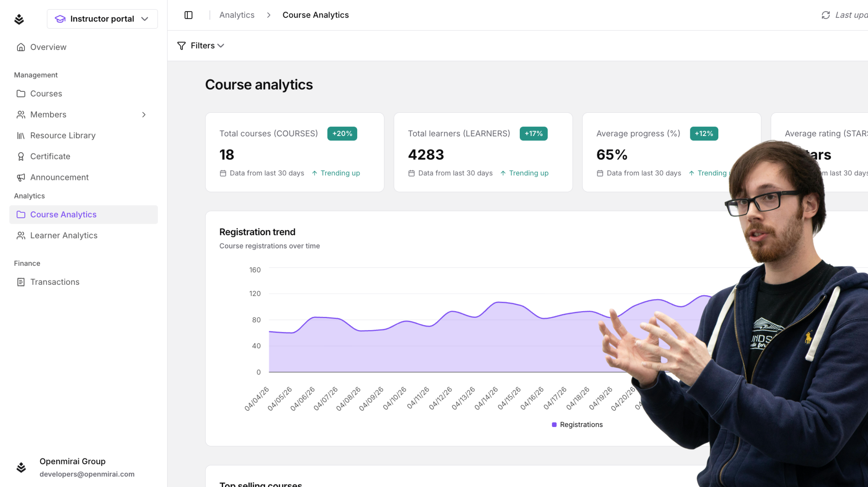
Task: Click the +17% badge on Total learners
Action: [x=533, y=134]
